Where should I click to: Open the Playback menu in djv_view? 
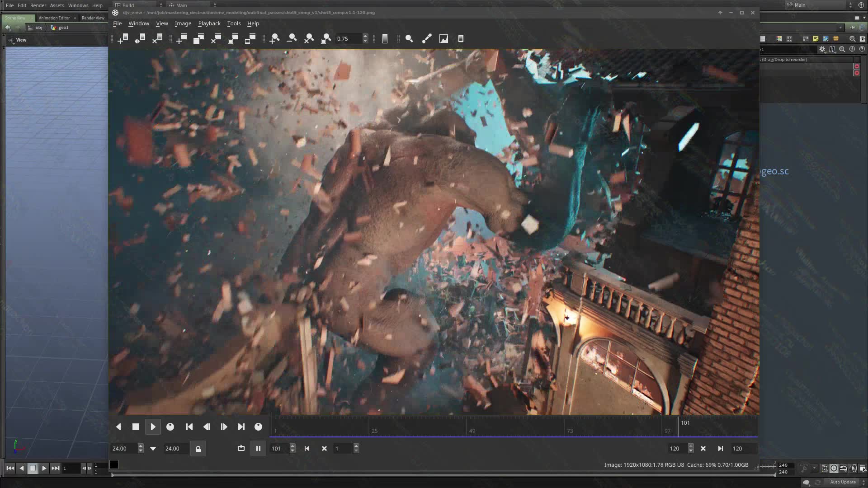click(x=209, y=23)
